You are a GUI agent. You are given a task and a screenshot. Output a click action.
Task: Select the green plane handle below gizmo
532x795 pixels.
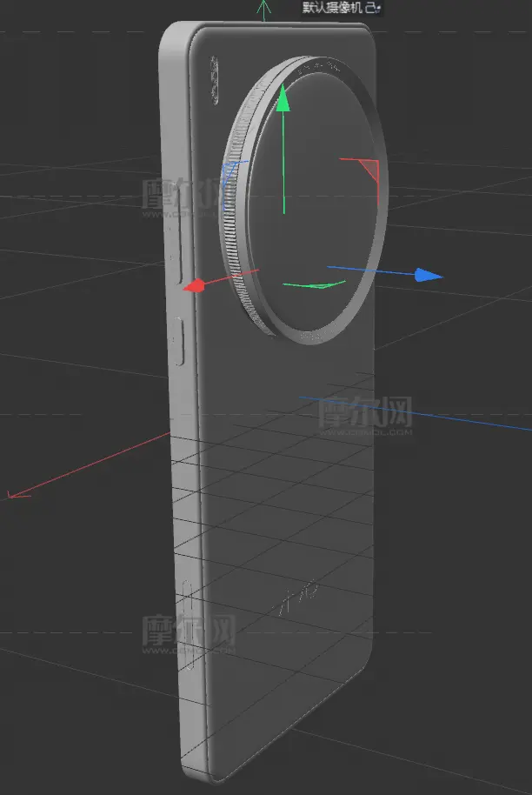[315, 284]
